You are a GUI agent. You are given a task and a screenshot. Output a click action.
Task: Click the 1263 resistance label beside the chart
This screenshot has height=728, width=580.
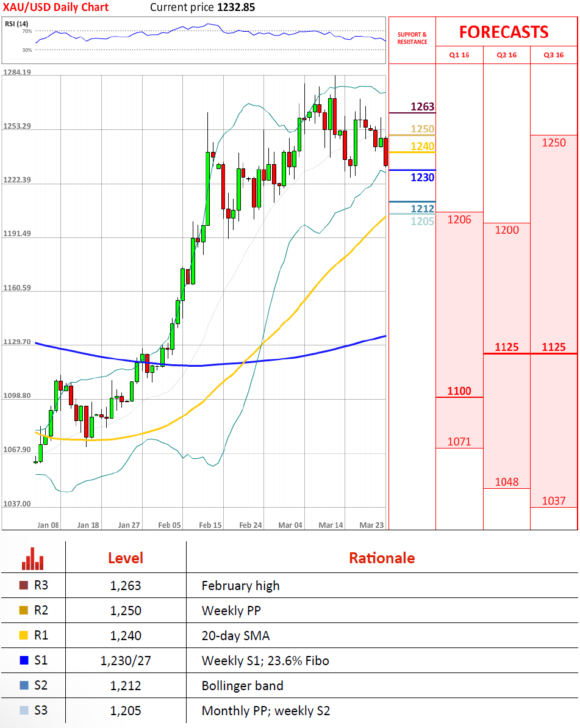click(x=422, y=107)
